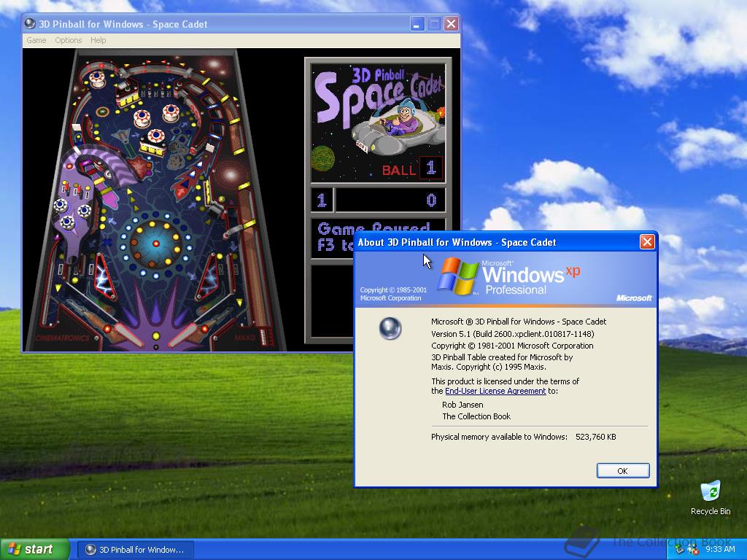Click the BALL 1 counter box
The height and width of the screenshot is (560, 747).
pos(431,168)
